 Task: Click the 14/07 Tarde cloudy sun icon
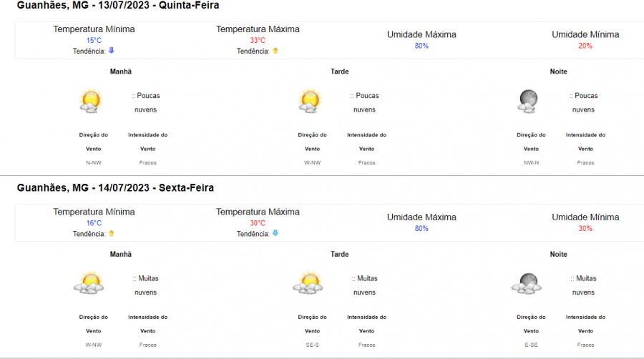(x=308, y=282)
